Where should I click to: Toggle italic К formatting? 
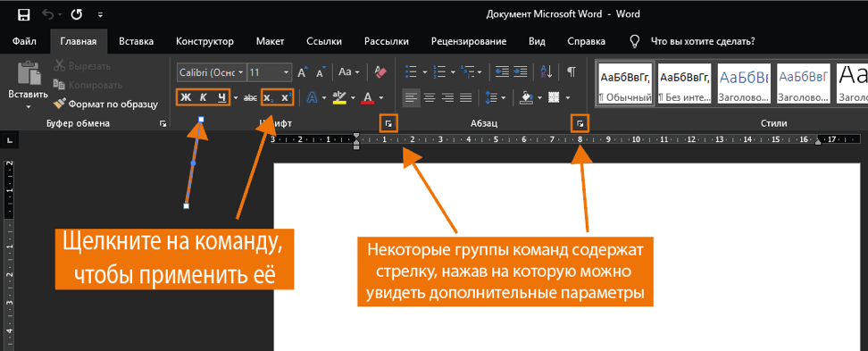[x=204, y=98]
